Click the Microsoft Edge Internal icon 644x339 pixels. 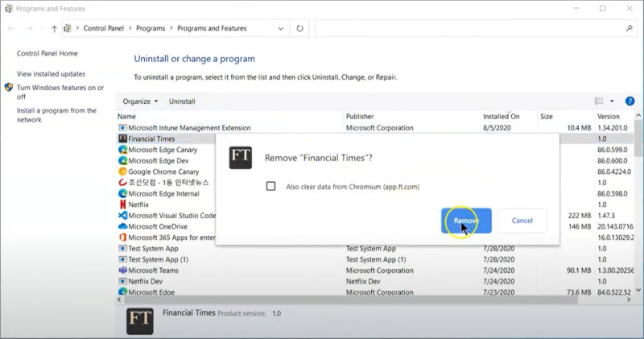tap(122, 193)
